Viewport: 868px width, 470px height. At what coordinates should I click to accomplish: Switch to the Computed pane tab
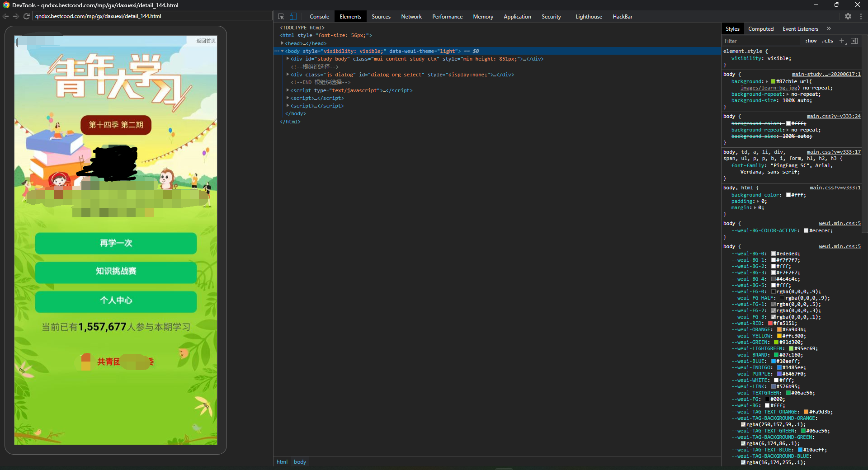[761, 29]
